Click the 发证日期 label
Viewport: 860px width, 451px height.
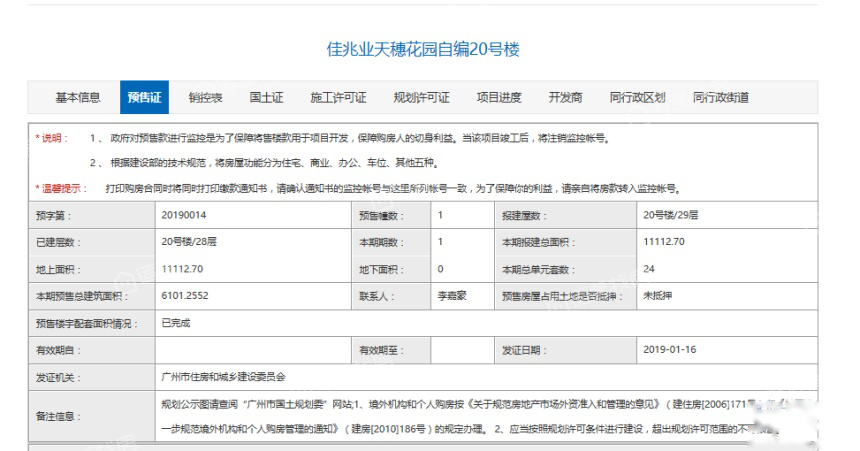point(524,350)
